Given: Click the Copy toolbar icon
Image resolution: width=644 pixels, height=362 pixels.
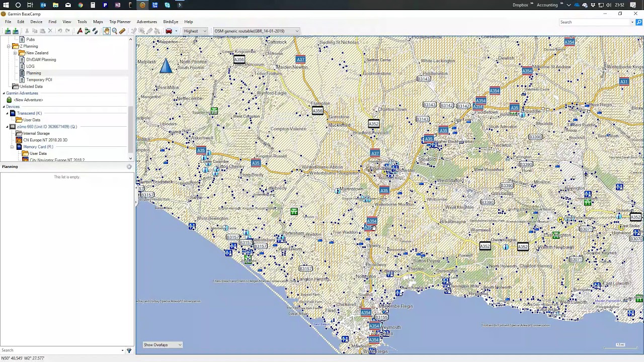Looking at the screenshot, I should [x=35, y=31].
